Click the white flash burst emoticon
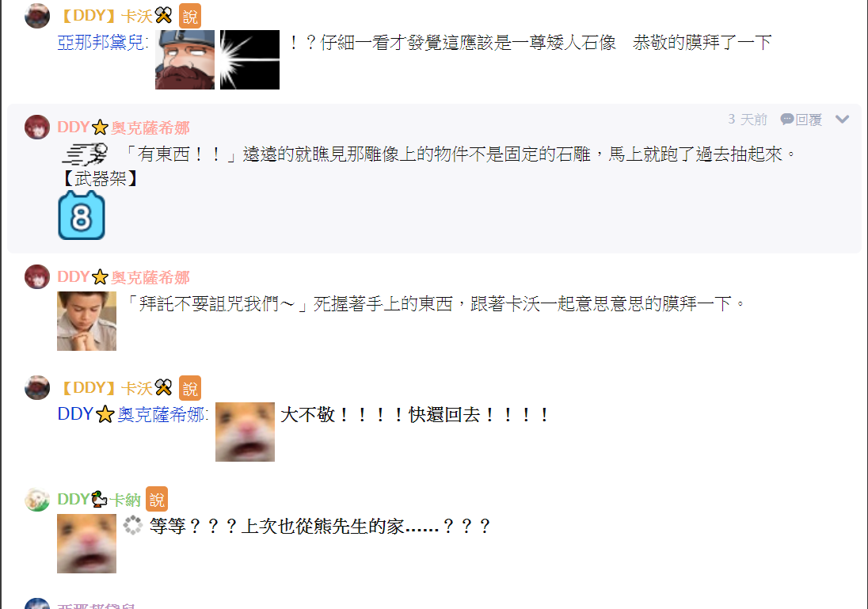This screenshot has width=868, height=609. 249,60
